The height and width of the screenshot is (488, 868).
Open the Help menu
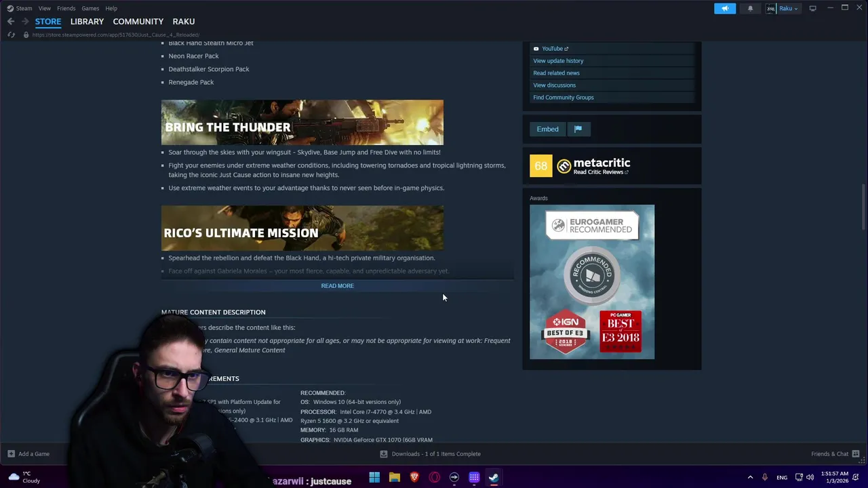point(111,8)
